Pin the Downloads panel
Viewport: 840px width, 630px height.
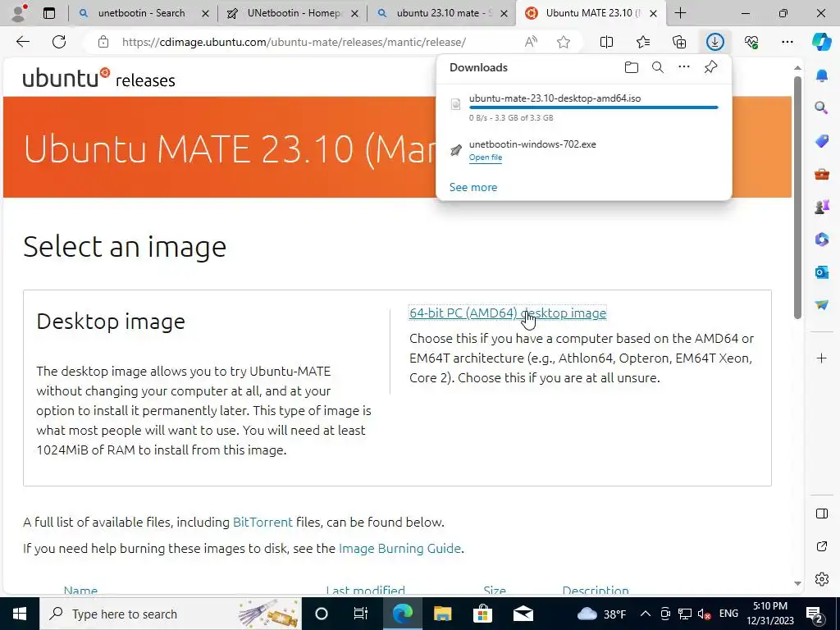(x=710, y=67)
